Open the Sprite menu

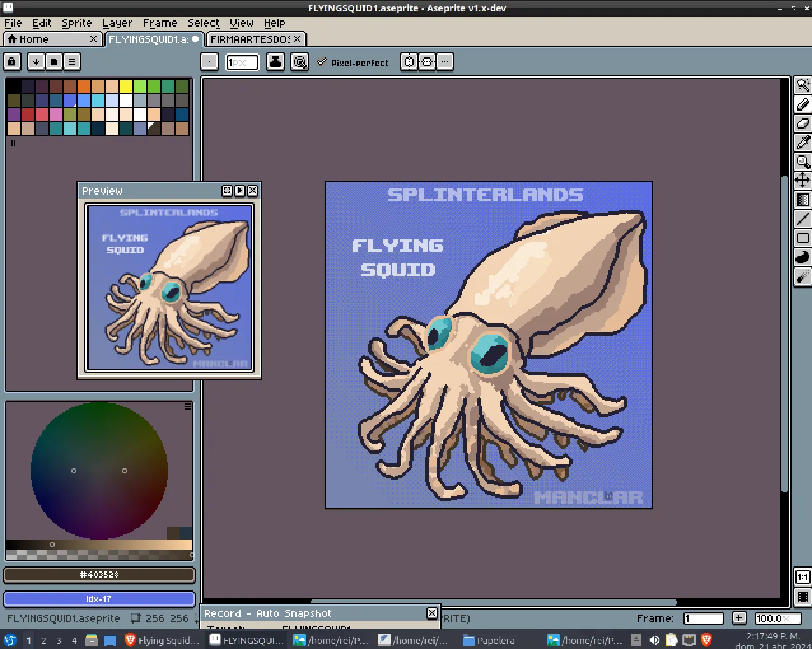[x=77, y=23]
